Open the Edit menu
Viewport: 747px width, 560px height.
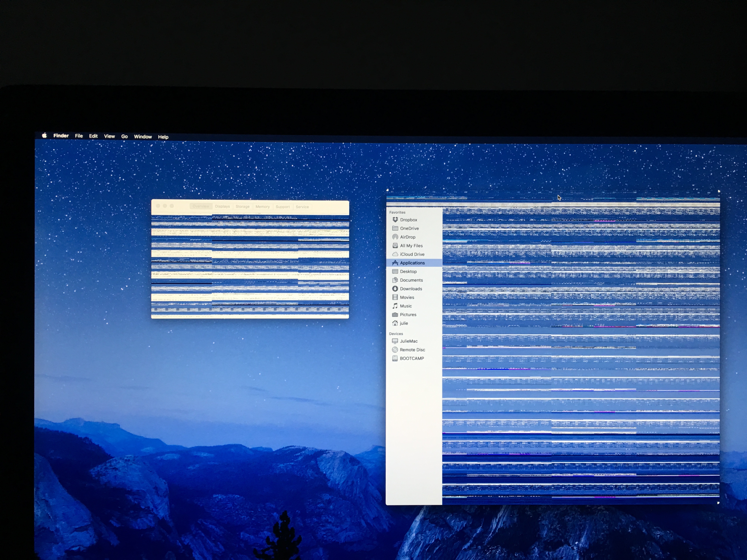[93, 136]
